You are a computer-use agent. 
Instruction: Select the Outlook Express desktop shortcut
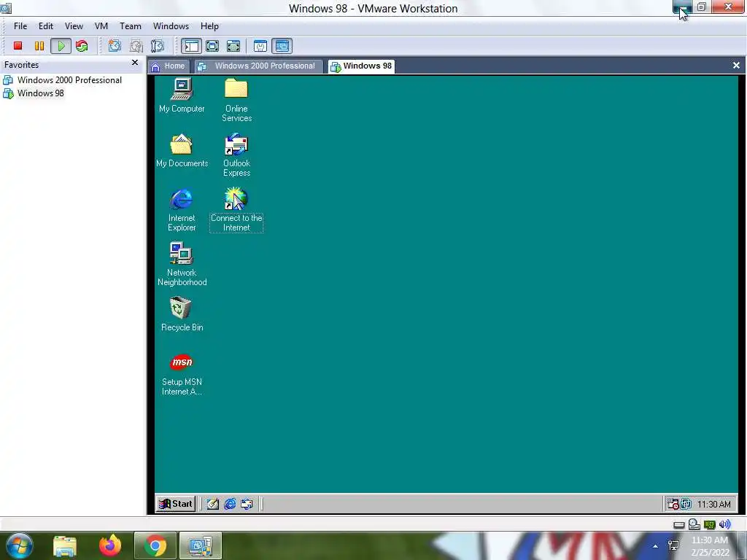click(236, 155)
